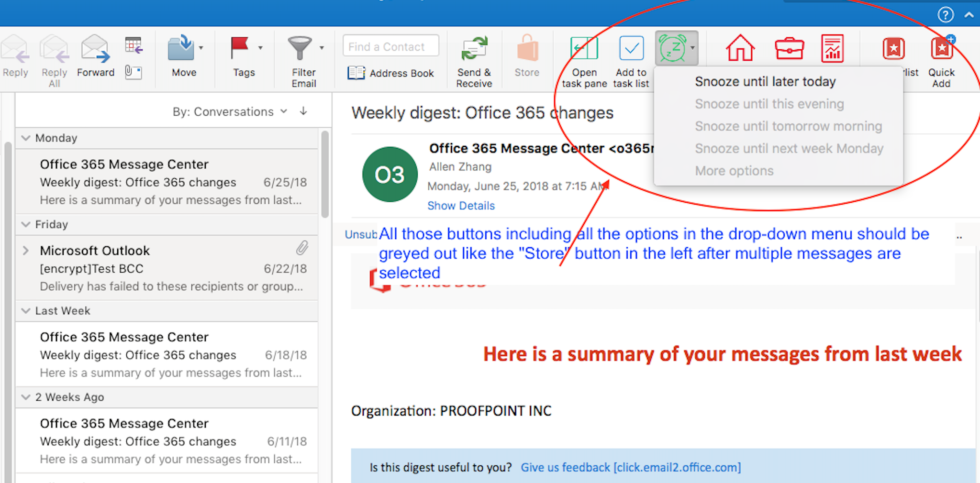Image resolution: width=980 pixels, height=483 pixels.
Task: Click Send & Receive sync icon
Action: point(474,49)
